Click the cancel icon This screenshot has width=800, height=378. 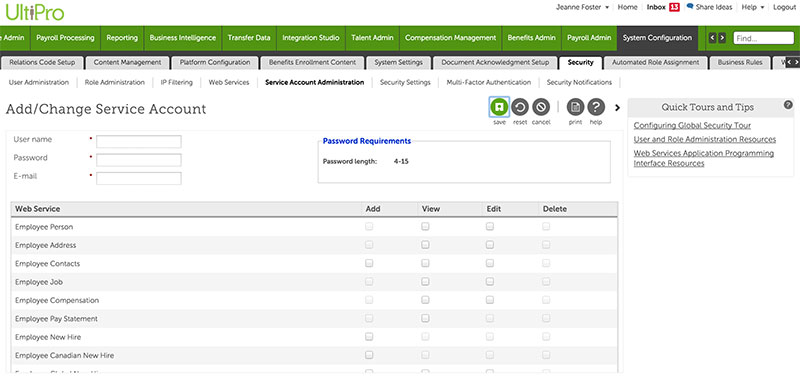click(541, 107)
